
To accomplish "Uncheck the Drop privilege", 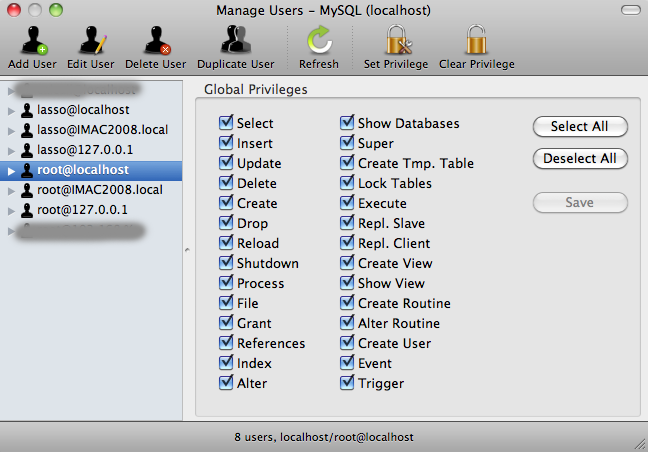I will [226, 223].
